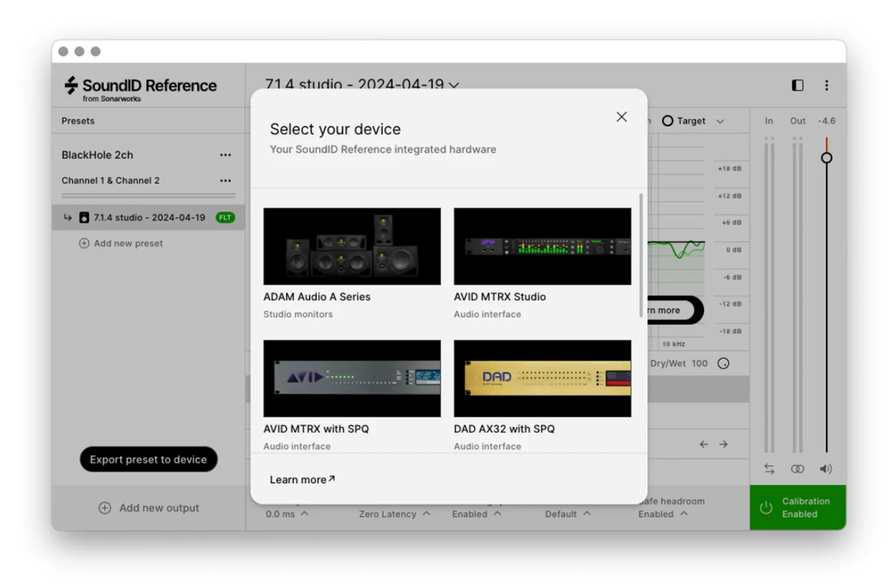The image size is (896, 588).
Task: Open BlackHole 2ch options menu
Action: (225, 155)
